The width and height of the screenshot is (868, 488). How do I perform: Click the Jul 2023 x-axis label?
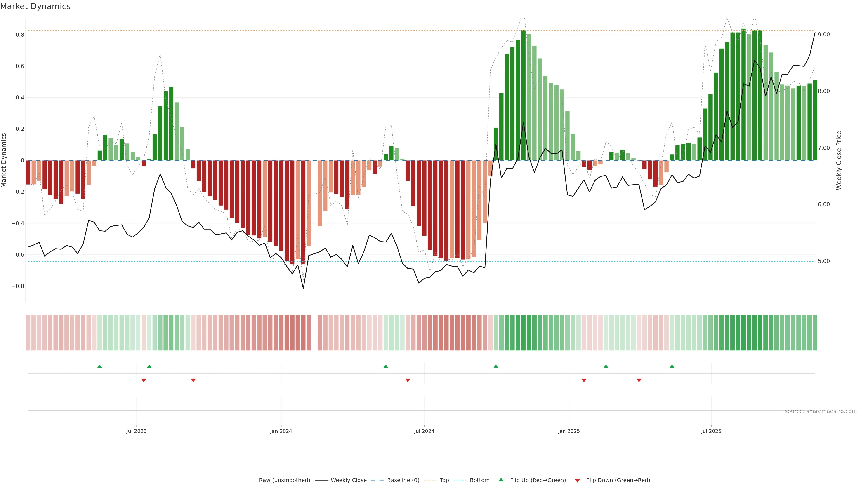[x=137, y=431]
